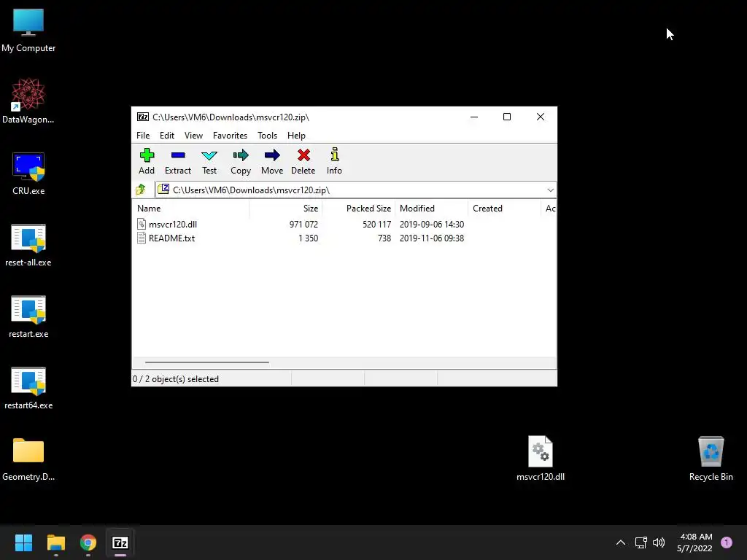Viewport: 747px width, 560px height.
Task: Click packed size value 520 117
Action: pos(377,225)
